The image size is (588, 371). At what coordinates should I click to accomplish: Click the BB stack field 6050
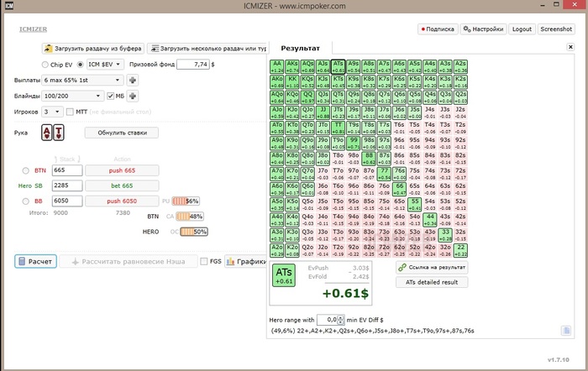67,201
